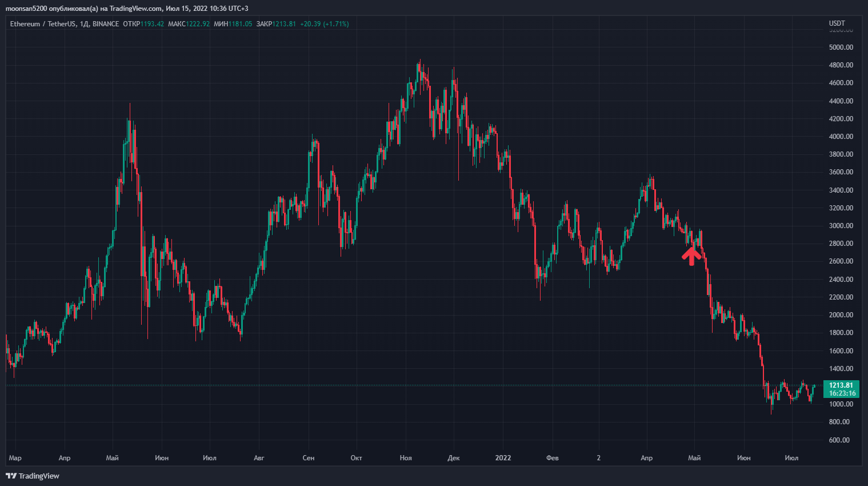Click the TradingView logo icon
This screenshot has width=868, height=486.
tap(11, 476)
